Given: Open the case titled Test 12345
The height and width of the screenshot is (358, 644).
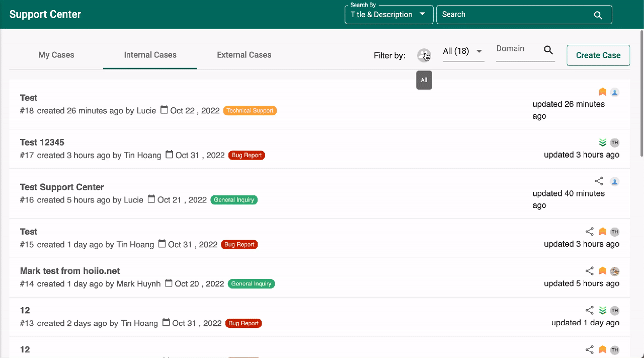Looking at the screenshot, I should [42, 142].
